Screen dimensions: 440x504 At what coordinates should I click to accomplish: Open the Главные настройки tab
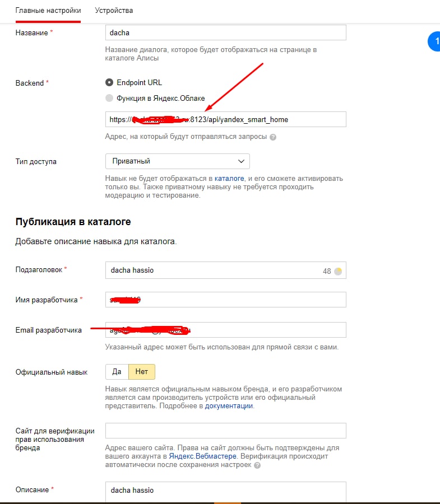tap(48, 11)
